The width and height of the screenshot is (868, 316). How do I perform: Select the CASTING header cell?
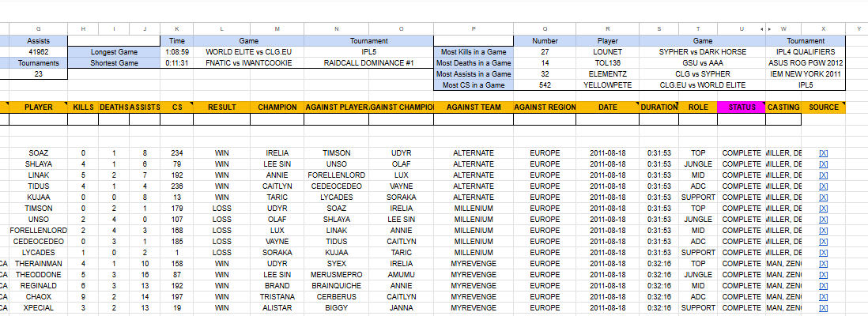tap(783, 107)
